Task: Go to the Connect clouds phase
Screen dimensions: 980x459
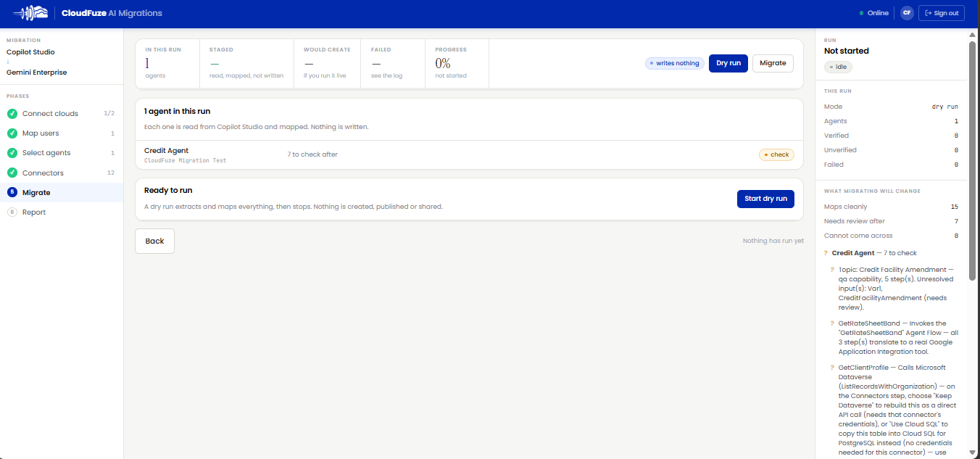Action: click(x=62, y=114)
